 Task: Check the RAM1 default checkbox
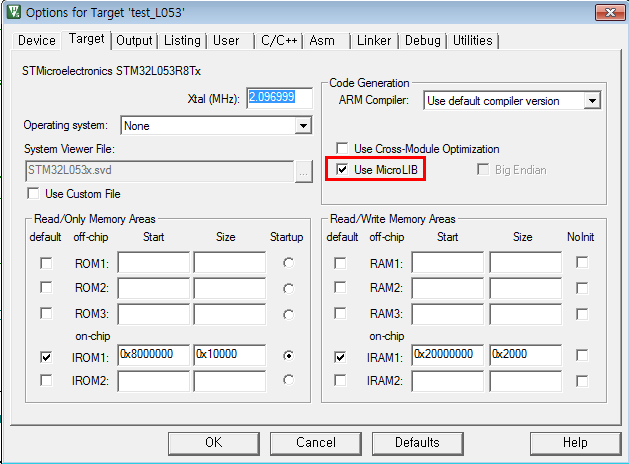(x=340, y=263)
